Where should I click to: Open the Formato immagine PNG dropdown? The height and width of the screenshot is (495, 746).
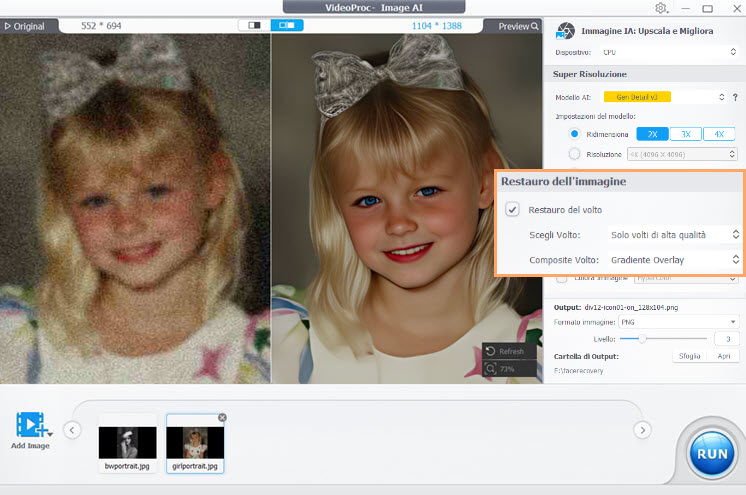(678, 322)
